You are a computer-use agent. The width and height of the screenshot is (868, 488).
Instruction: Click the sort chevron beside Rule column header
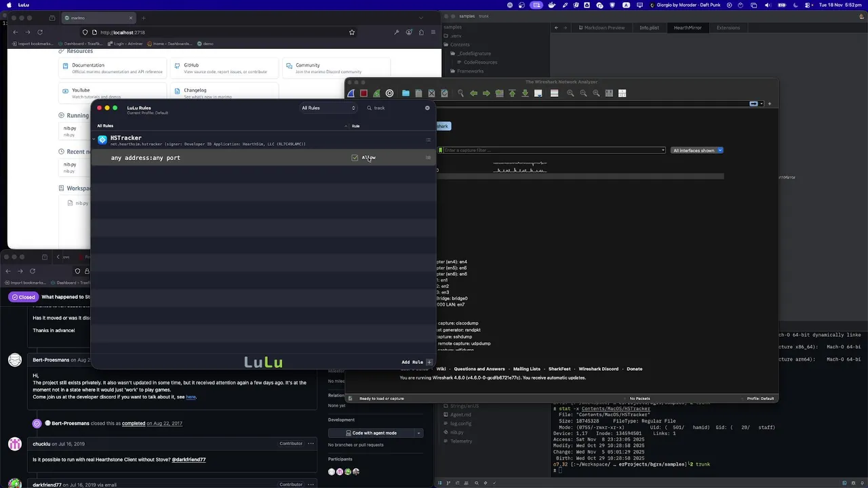346,126
